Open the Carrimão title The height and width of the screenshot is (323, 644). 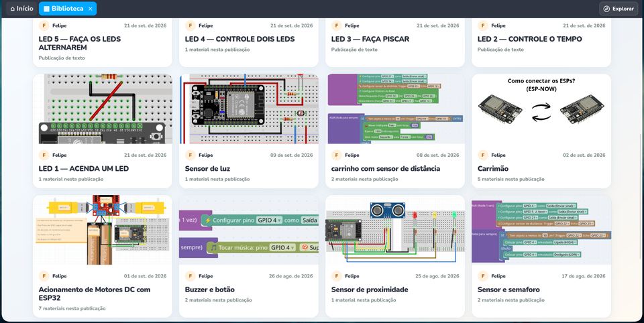[493, 168]
